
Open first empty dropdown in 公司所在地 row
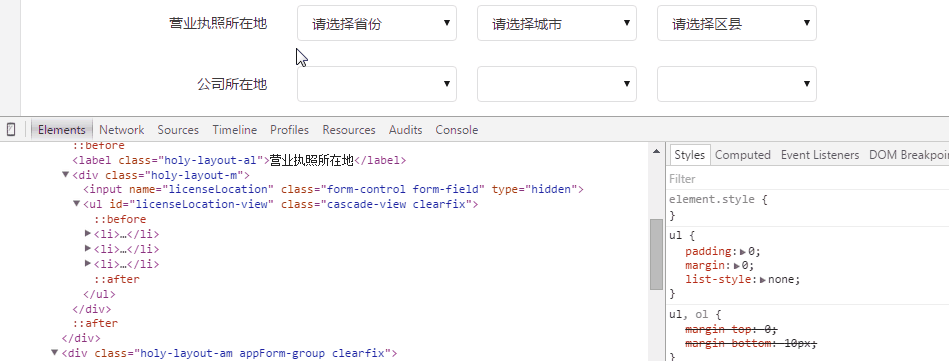[x=377, y=84]
